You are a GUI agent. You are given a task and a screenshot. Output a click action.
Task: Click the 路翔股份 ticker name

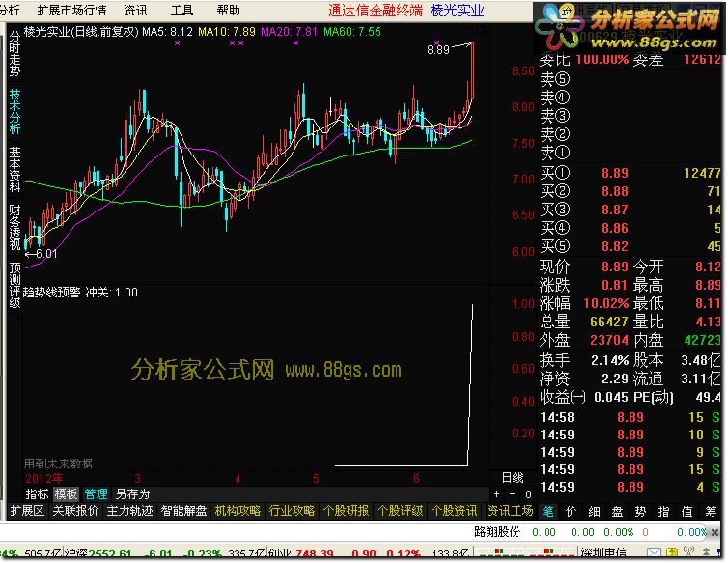pos(497,532)
